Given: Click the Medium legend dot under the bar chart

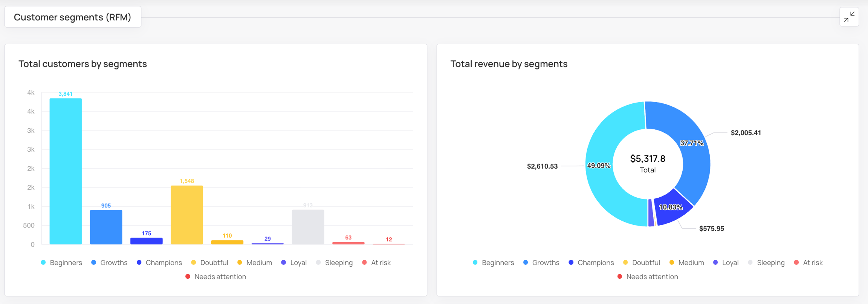Looking at the screenshot, I should (x=240, y=263).
